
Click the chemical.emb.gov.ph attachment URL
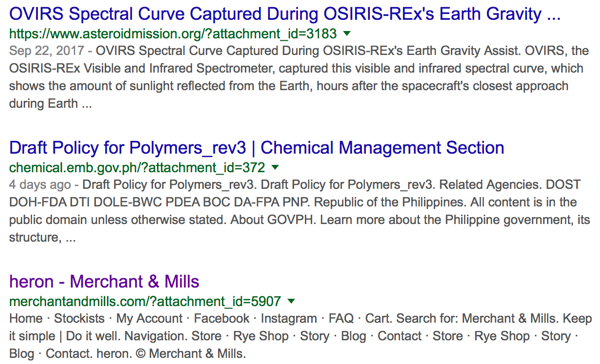click(137, 168)
